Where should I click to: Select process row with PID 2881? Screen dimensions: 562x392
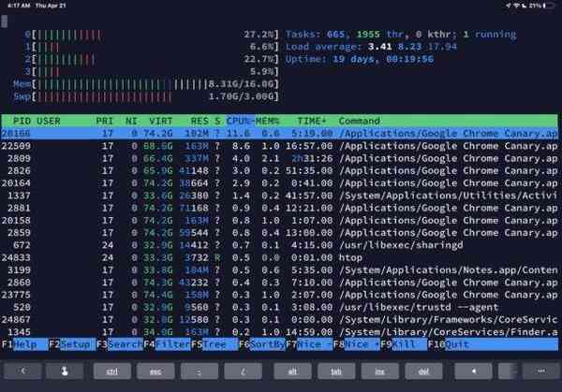click(x=279, y=208)
